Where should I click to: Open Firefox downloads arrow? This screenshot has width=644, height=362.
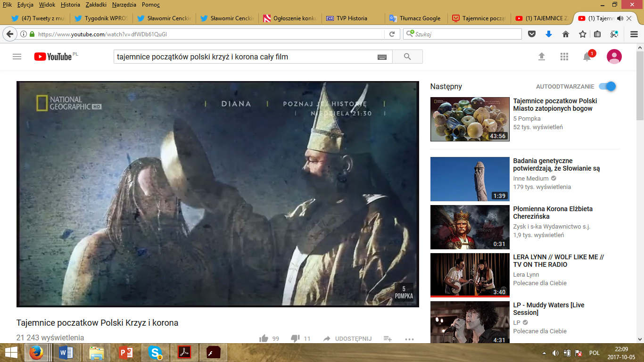click(x=549, y=34)
